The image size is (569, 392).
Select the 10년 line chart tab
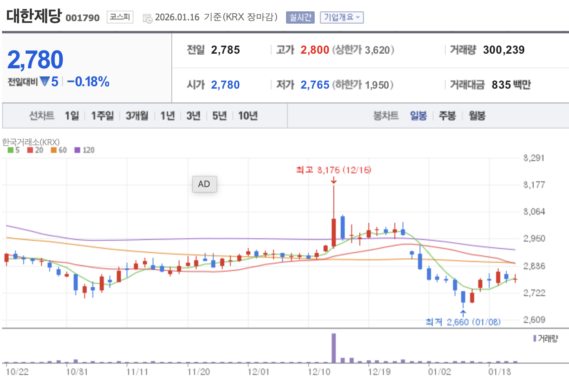tap(248, 116)
